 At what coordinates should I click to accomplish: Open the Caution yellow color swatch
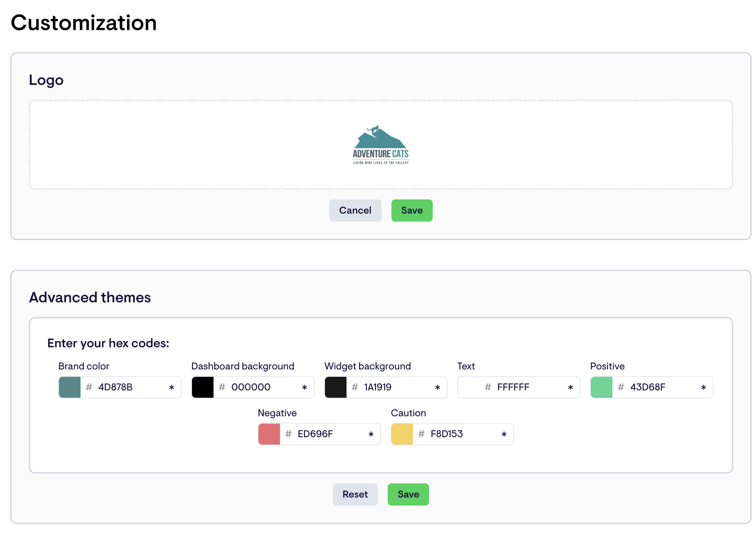click(x=402, y=434)
